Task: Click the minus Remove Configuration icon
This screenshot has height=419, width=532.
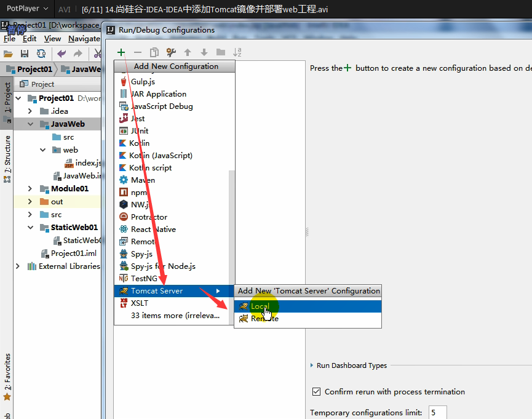Action: (x=137, y=52)
